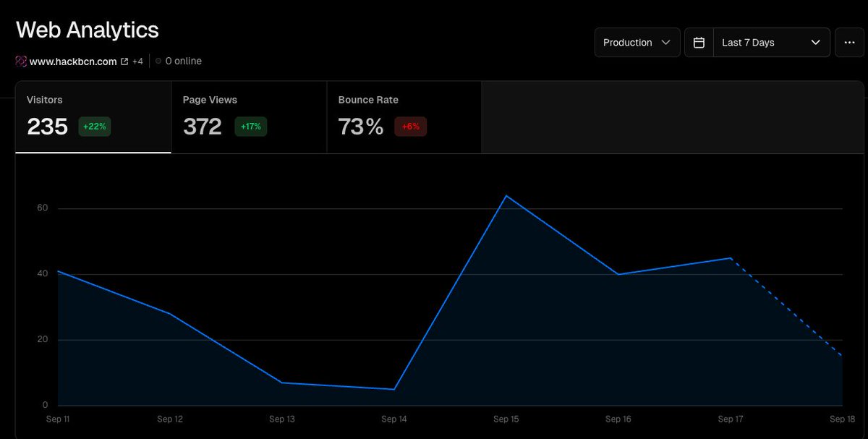Click the +6% bounce rate badge

tap(411, 127)
